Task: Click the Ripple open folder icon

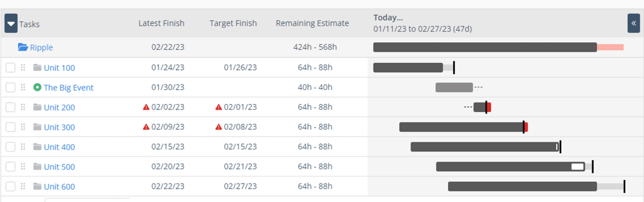Action: [x=23, y=47]
